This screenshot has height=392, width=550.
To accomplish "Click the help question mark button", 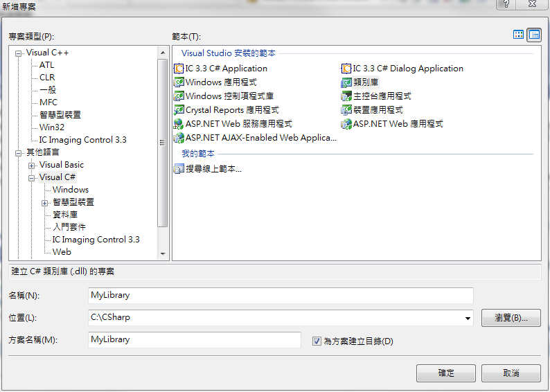I will point(506,4).
